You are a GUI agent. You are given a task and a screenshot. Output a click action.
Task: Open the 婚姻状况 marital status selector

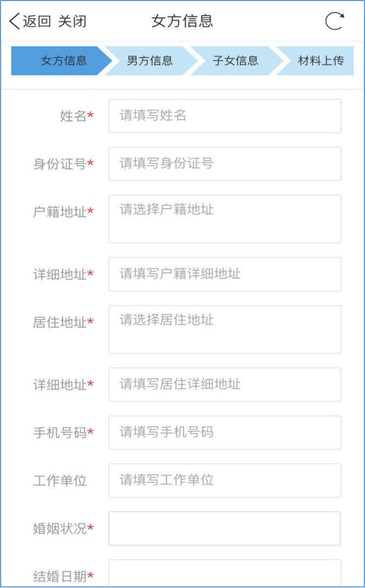click(225, 529)
